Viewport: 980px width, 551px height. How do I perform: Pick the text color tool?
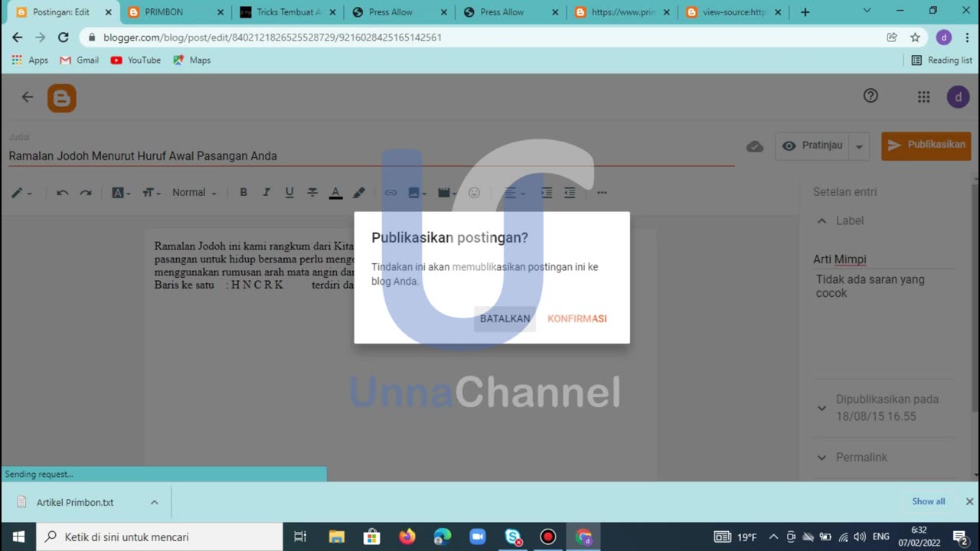point(335,193)
